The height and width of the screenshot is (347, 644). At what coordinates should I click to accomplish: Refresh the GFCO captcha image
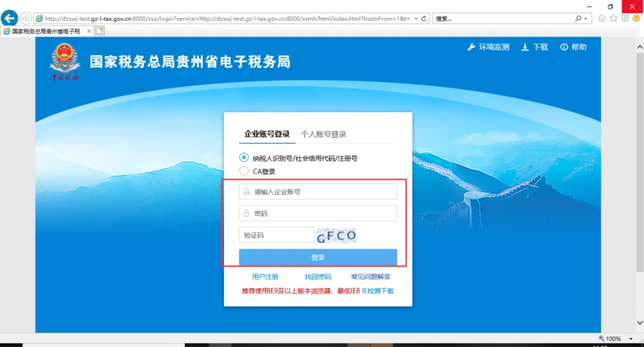pyautogui.click(x=336, y=236)
